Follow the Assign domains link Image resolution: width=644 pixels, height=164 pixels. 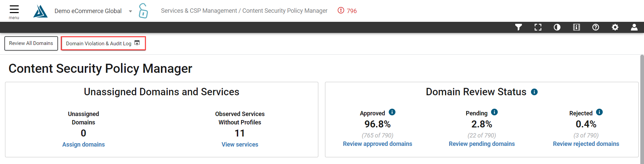(x=84, y=145)
